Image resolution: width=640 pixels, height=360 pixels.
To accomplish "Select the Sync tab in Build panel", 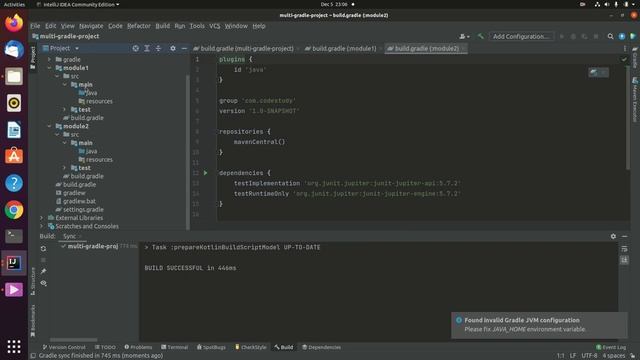I will pos(69,236).
